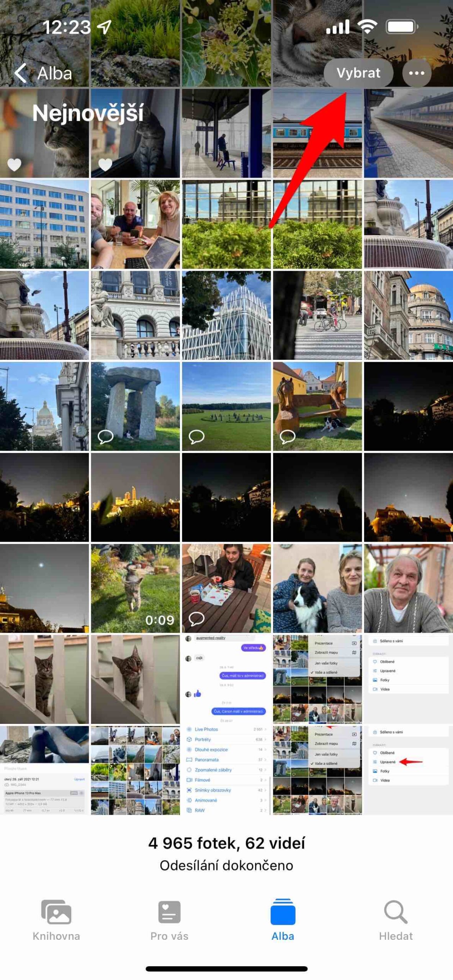
Task: Tap comment bubble on wooden horse bench photo
Action: tap(288, 436)
